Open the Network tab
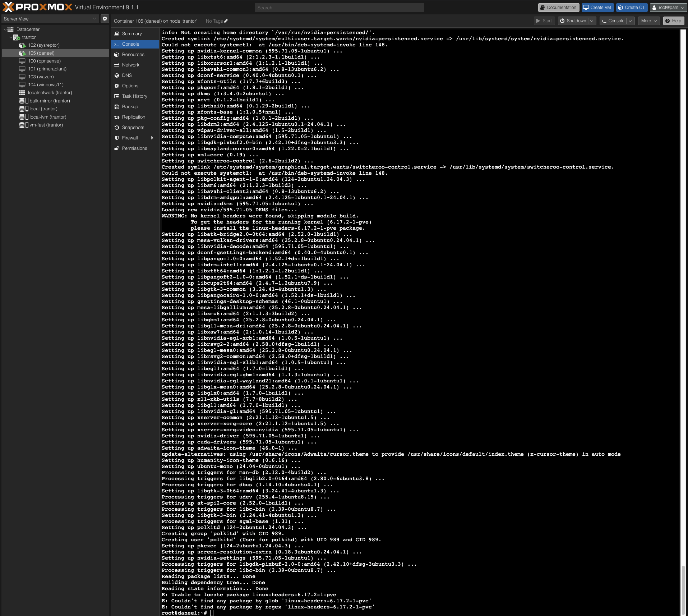The image size is (688, 616). [135, 65]
